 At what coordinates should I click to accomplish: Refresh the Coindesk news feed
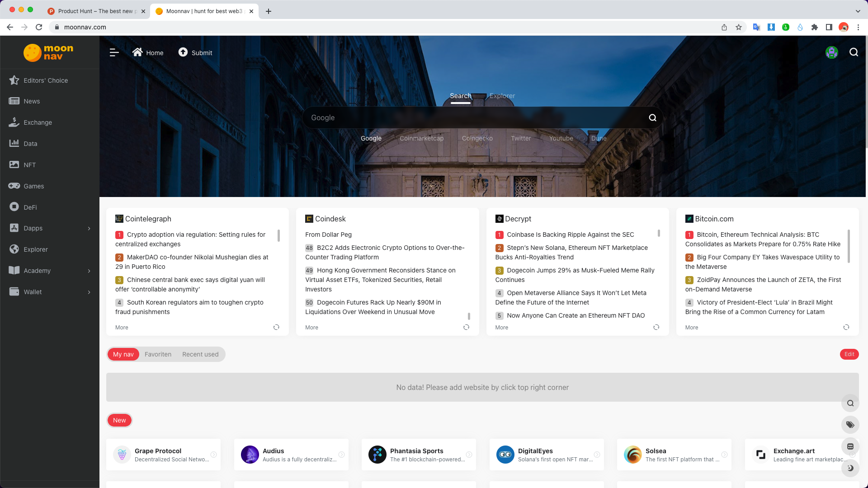466,327
